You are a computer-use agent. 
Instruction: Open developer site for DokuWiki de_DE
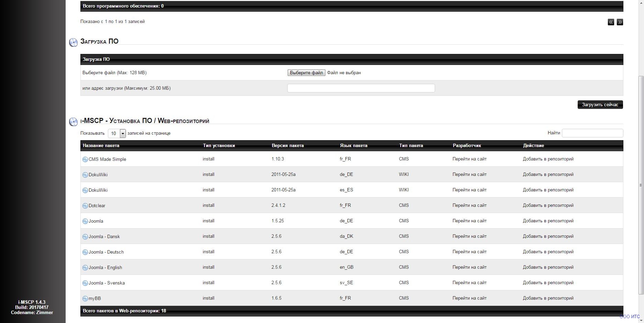tap(469, 174)
